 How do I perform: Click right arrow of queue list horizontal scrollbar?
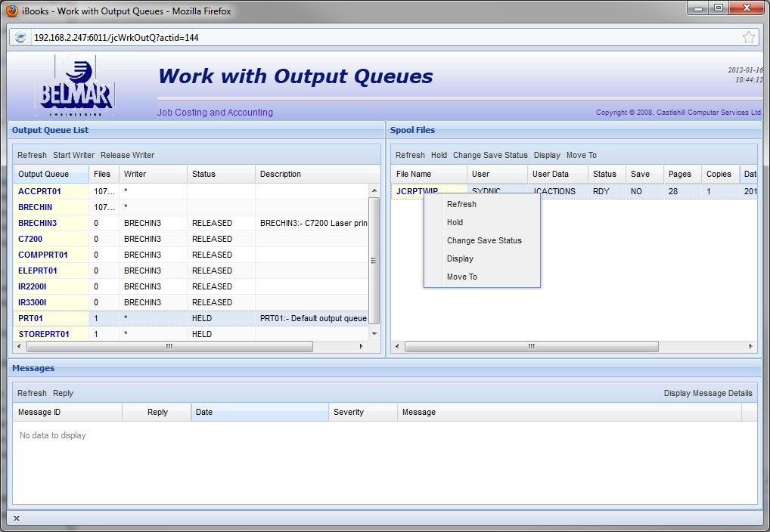pos(362,347)
